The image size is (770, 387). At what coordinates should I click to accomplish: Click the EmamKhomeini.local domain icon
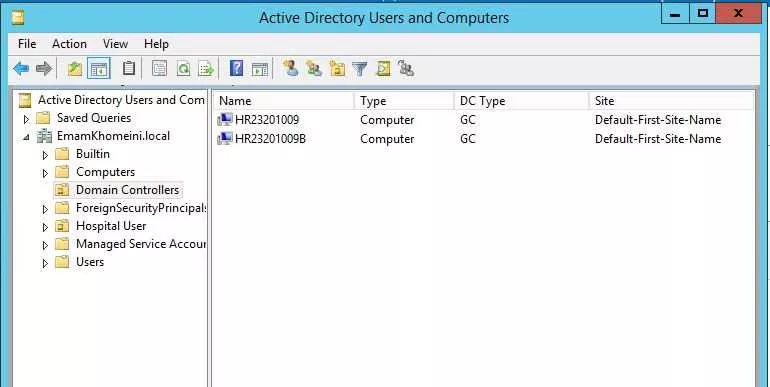pyautogui.click(x=45, y=136)
